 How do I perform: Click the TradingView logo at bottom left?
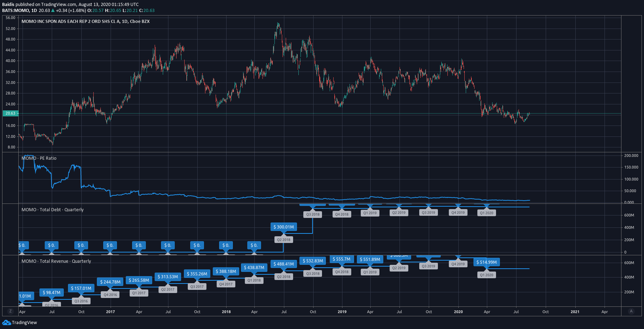pyautogui.click(x=20, y=322)
